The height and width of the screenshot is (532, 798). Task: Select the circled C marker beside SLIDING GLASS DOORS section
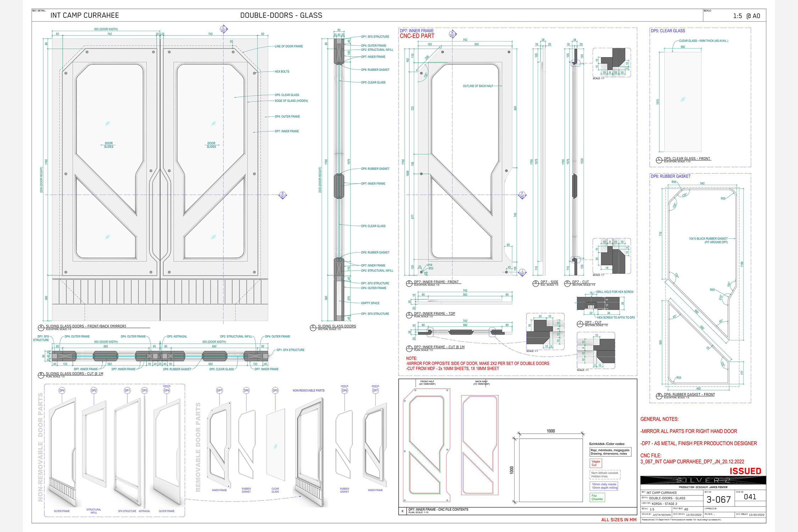[313, 327]
